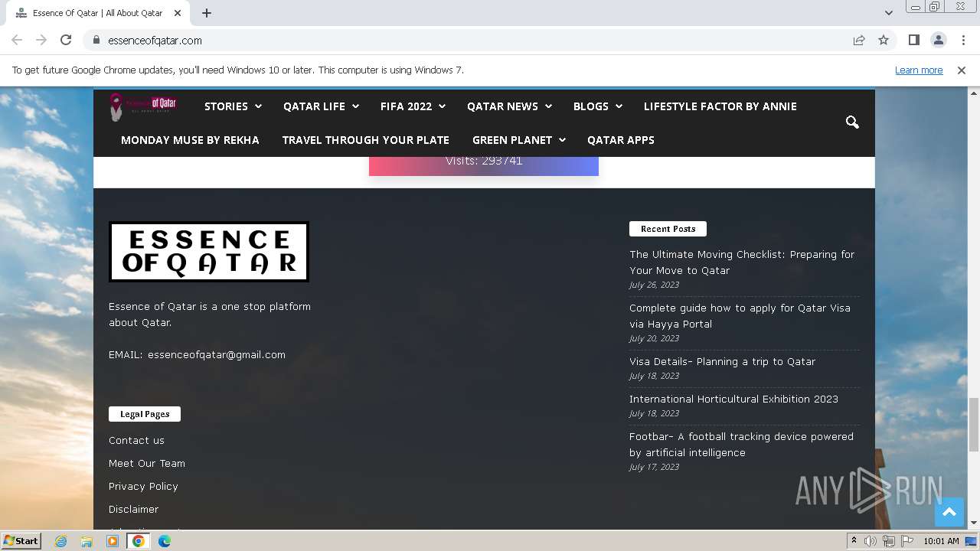The image size is (980, 551).
Task: Click the essenceofqatar@gmail.com email text
Action: click(217, 354)
